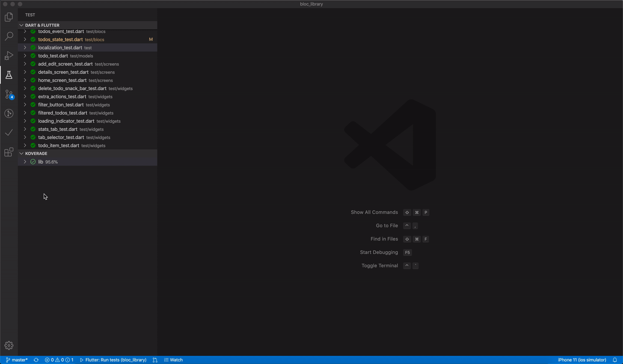623x364 pixels.
Task: Open errors and warnings problems indicator
Action: 59,360
